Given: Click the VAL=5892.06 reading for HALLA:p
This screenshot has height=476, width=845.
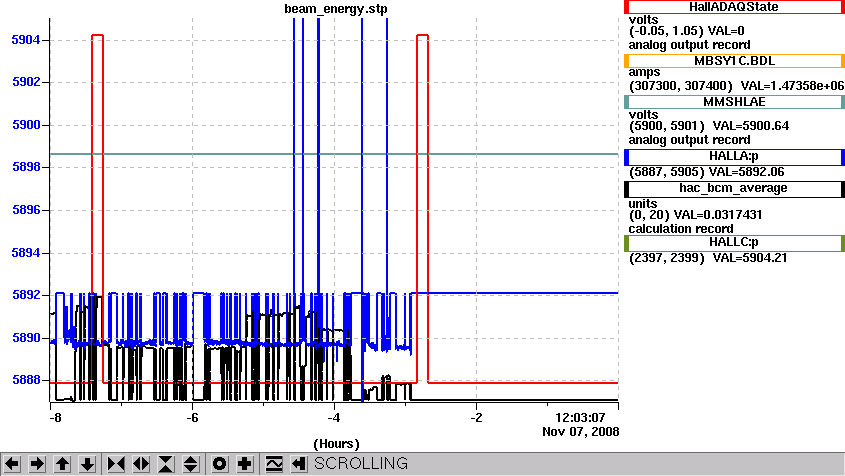Looking at the screenshot, I should tap(746, 172).
